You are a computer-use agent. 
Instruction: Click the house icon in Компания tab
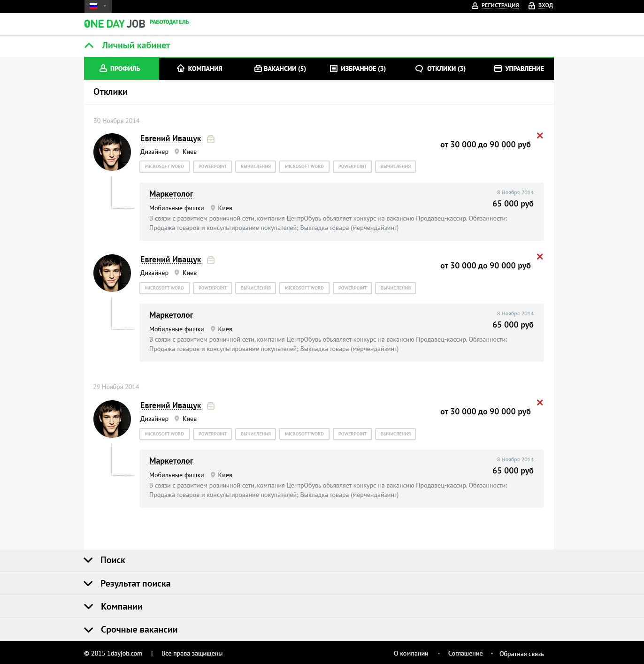coord(181,69)
